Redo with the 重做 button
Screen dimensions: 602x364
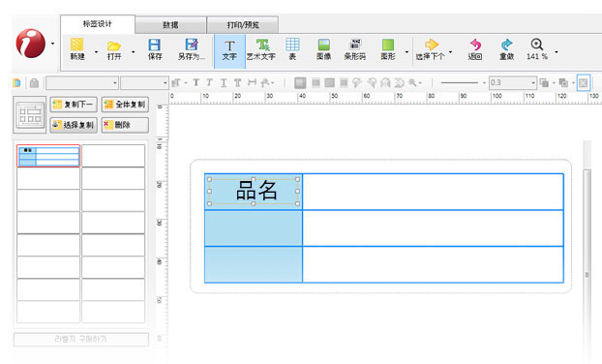tap(506, 49)
